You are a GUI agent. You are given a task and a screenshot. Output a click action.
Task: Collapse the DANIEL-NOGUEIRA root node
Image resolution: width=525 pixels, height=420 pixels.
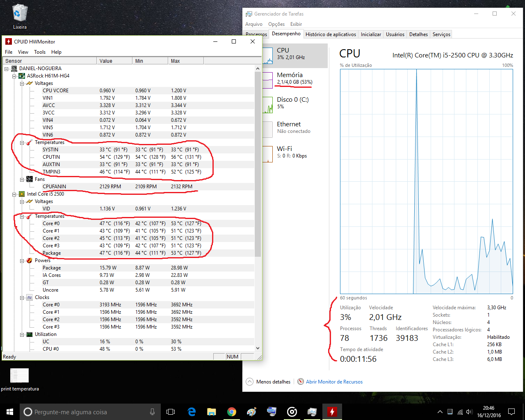pos(7,68)
